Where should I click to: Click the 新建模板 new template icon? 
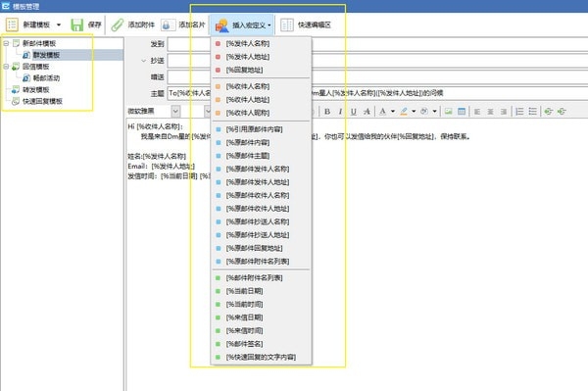[x=12, y=24]
